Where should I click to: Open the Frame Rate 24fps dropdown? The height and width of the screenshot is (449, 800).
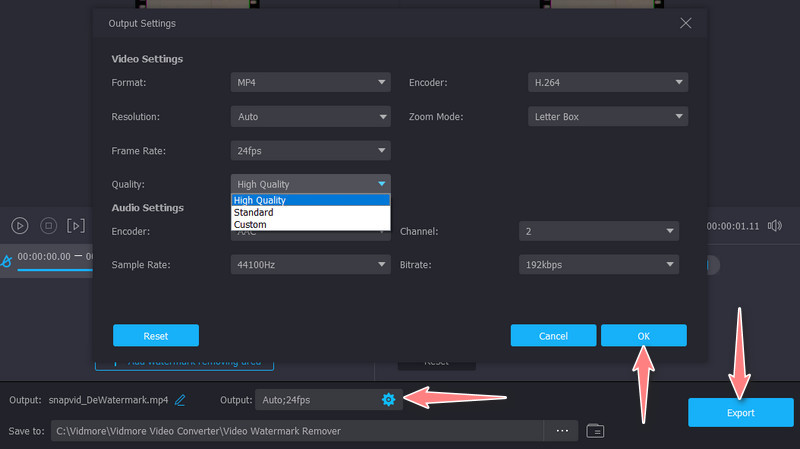[x=310, y=151]
